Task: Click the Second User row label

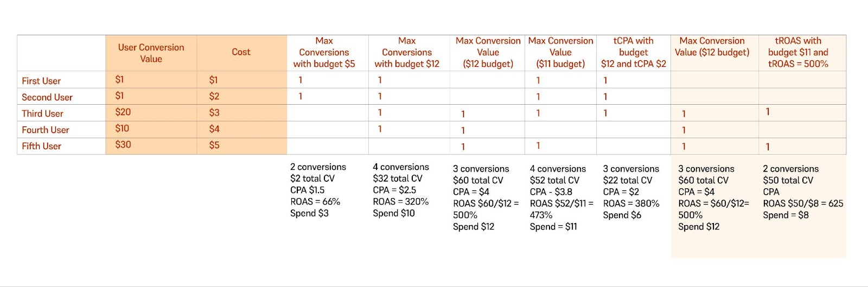Action: point(47,97)
